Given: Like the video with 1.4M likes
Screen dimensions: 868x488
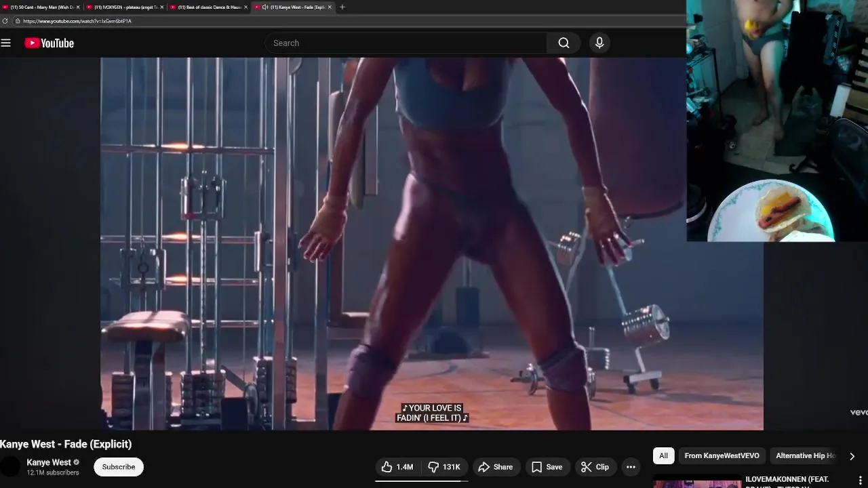Looking at the screenshot, I should (397, 467).
